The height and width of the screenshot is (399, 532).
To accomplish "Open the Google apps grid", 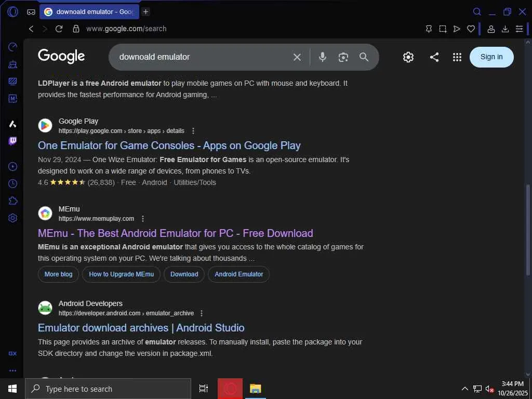I will [457, 57].
